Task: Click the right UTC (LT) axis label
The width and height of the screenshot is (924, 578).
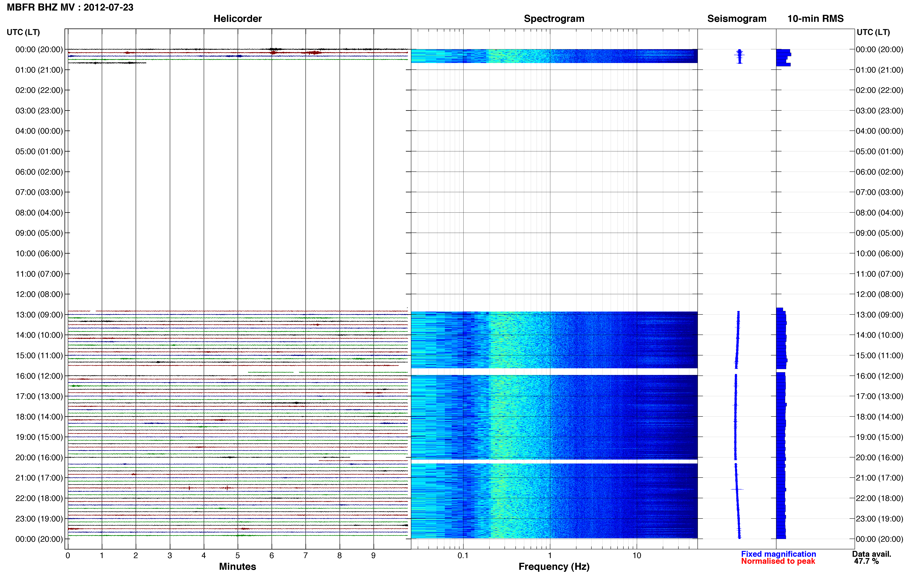Action: click(873, 32)
